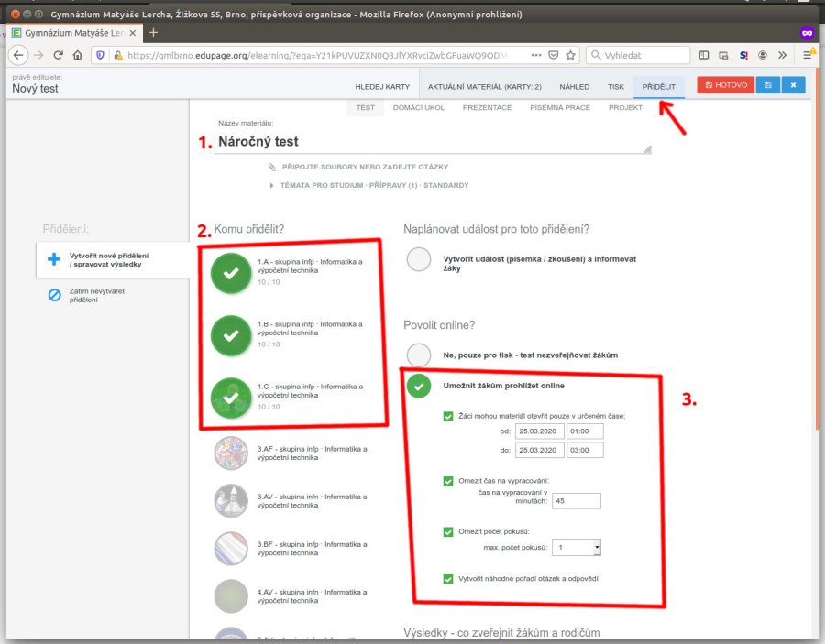Click the 'Zatím nevytvářet přidělení' prohibition icon
This screenshot has width=825, height=644.
tap(54, 295)
